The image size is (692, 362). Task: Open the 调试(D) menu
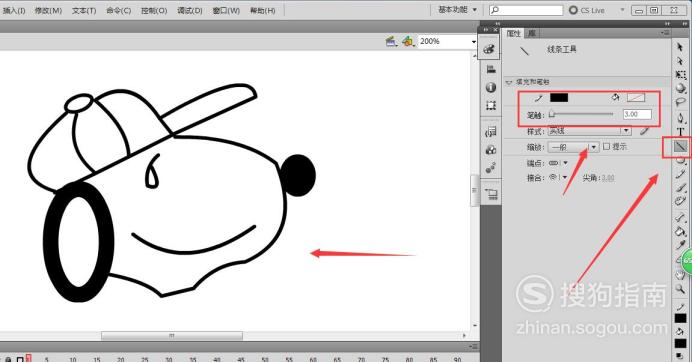[x=190, y=10]
